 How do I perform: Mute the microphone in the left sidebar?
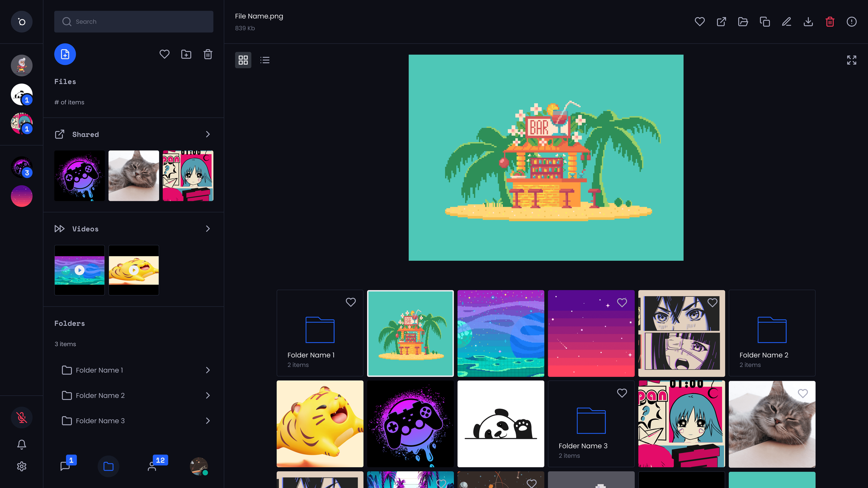[x=22, y=418]
